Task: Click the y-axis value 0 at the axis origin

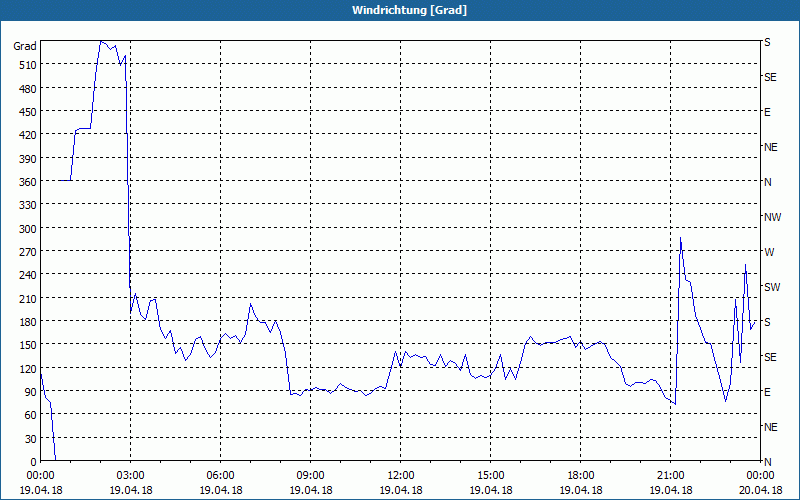Action: (33, 462)
